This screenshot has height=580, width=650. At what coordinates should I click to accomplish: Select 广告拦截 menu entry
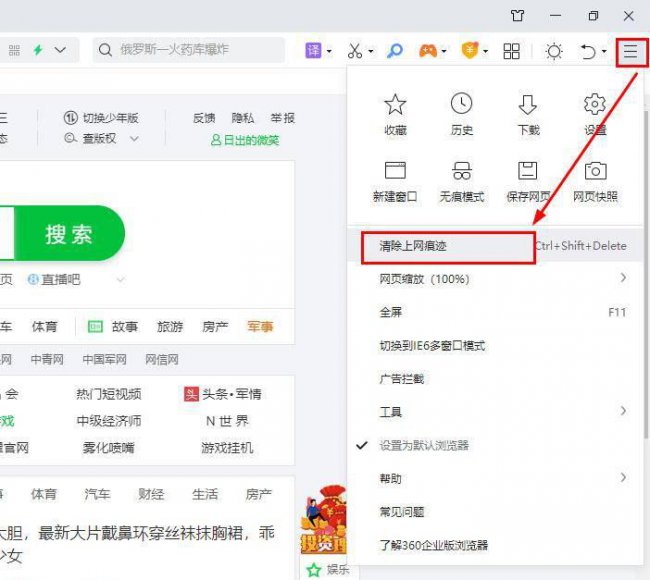click(495, 379)
